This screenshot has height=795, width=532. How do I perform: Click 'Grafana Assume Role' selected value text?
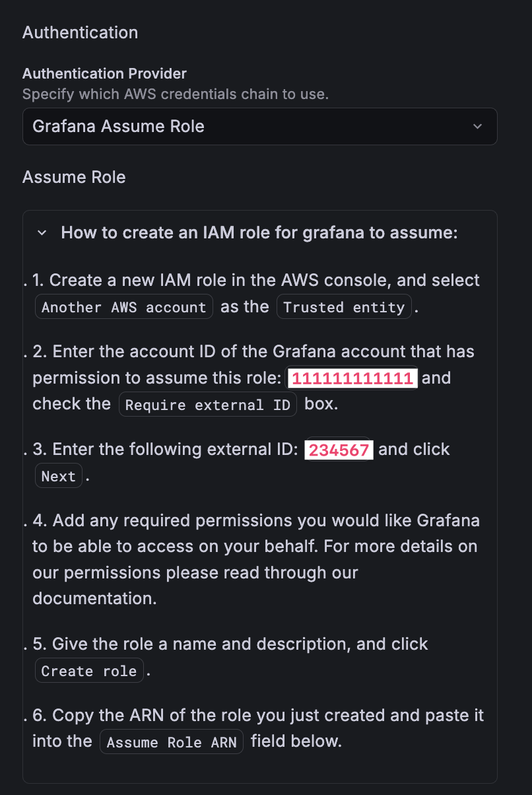click(x=118, y=126)
